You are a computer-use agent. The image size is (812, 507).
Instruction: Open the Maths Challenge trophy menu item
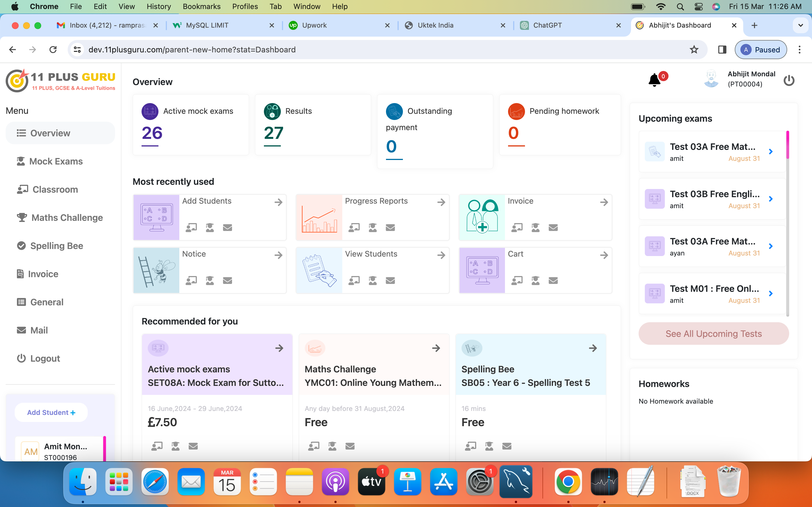click(x=67, y=218)
